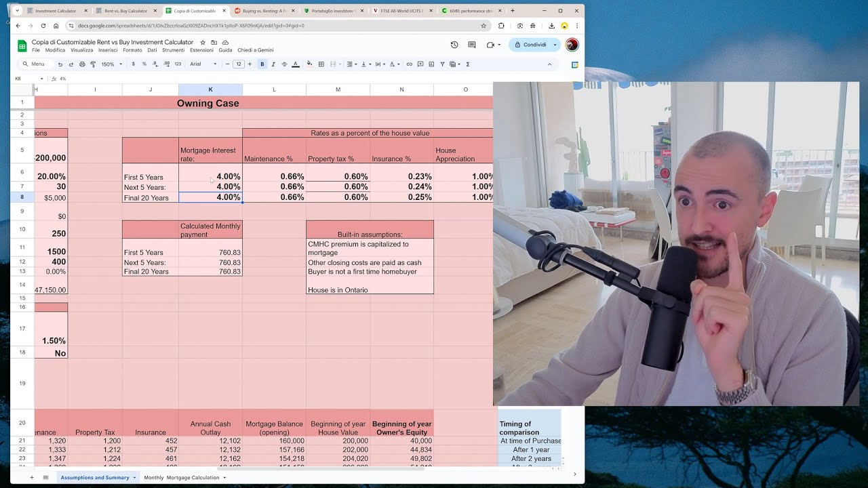Open the text color picker
Image resolution: width=868 pixels, height=488 pixels.
[x=296, y=64]
